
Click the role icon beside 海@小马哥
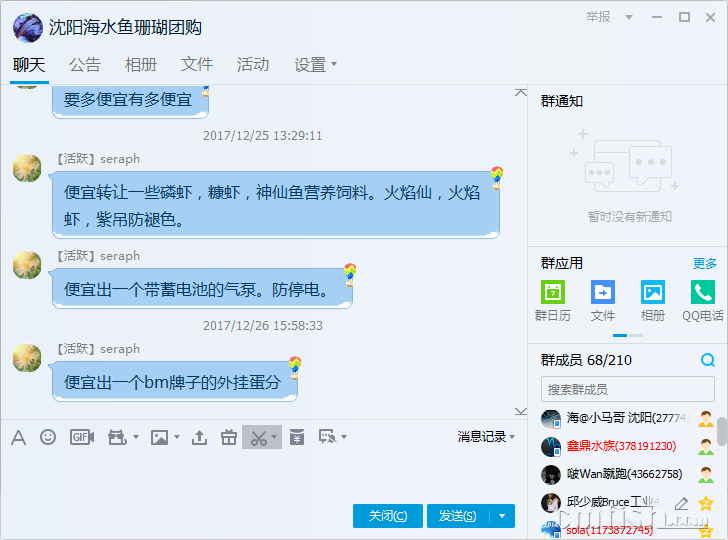(706, 419)
